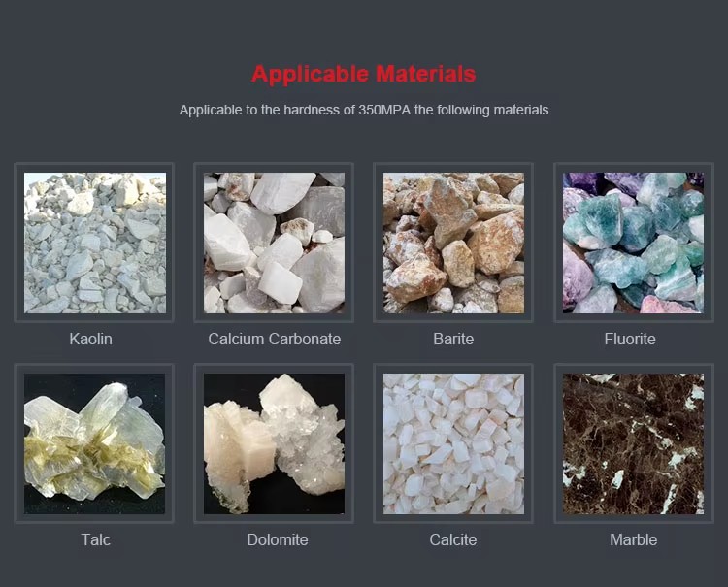Screen dimensions: 728x587
Task: Open the Talc crystal photo
Action: pos(95,443)
